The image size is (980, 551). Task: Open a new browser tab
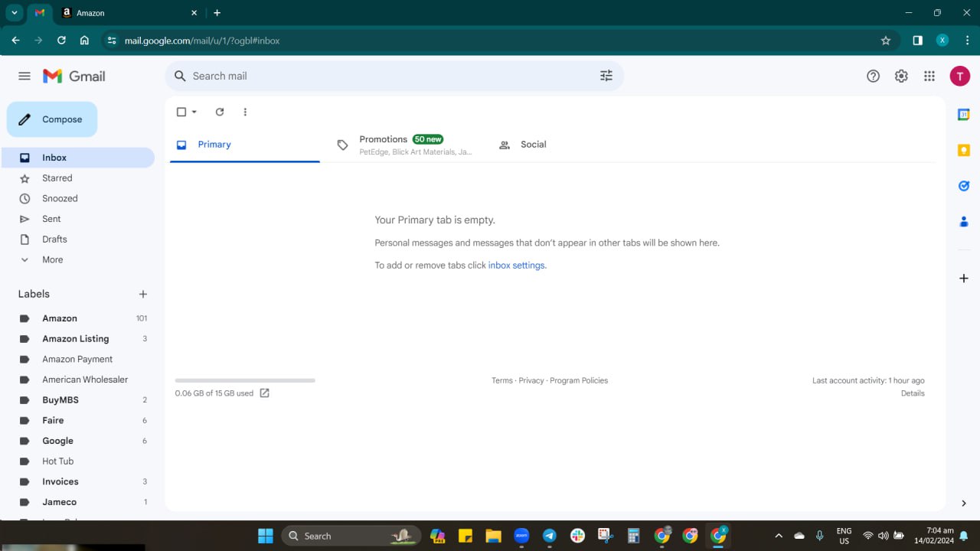(x=217, y=13)
